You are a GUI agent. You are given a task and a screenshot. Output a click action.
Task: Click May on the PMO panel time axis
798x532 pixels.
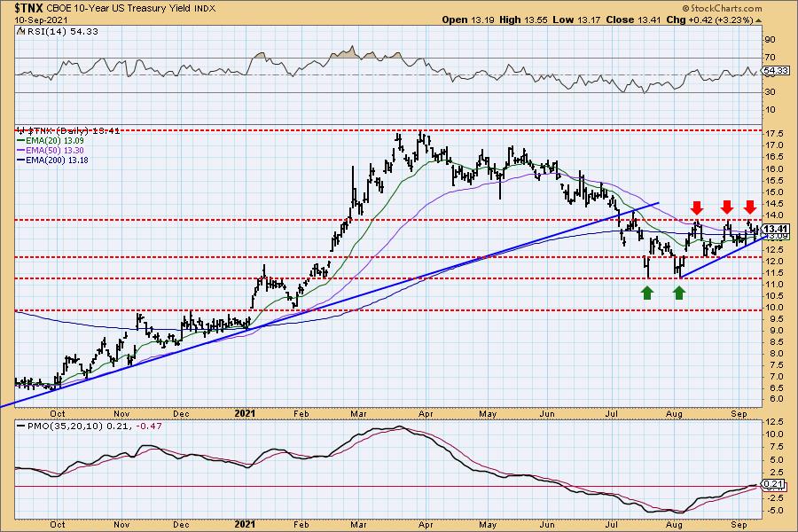pyautogui.click(x=488, y=524)
